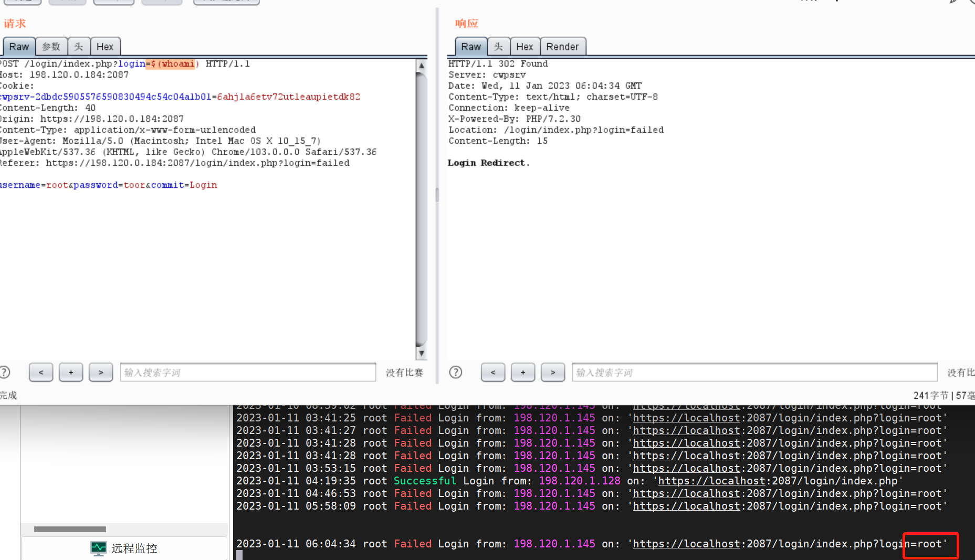This screenshot has width=975, height=560.
Task: Open the request Hex tab
Action: point(105,47)
